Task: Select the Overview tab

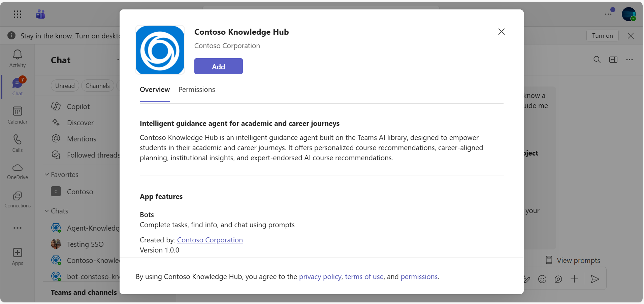Action: pos(155,90)
